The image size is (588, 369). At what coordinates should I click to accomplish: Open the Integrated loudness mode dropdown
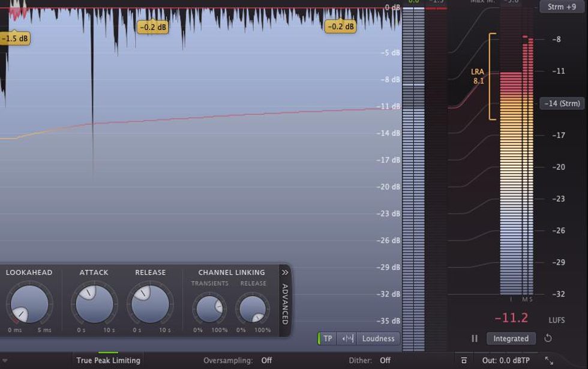point(511,338)
